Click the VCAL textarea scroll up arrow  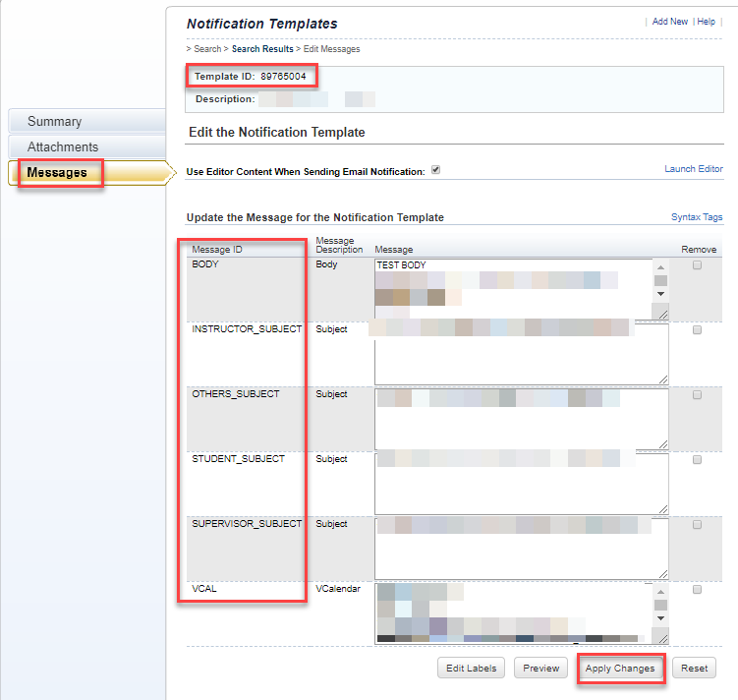660,591
